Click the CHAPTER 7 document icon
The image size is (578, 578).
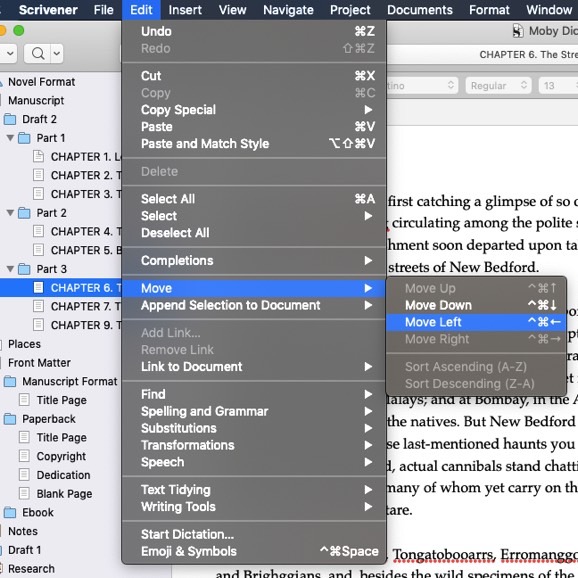click(x=38, y=306)
